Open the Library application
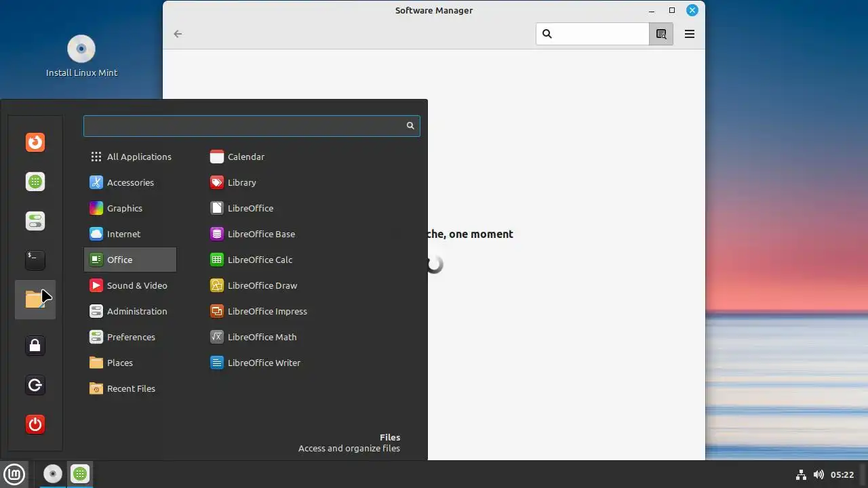 point(234,182)
